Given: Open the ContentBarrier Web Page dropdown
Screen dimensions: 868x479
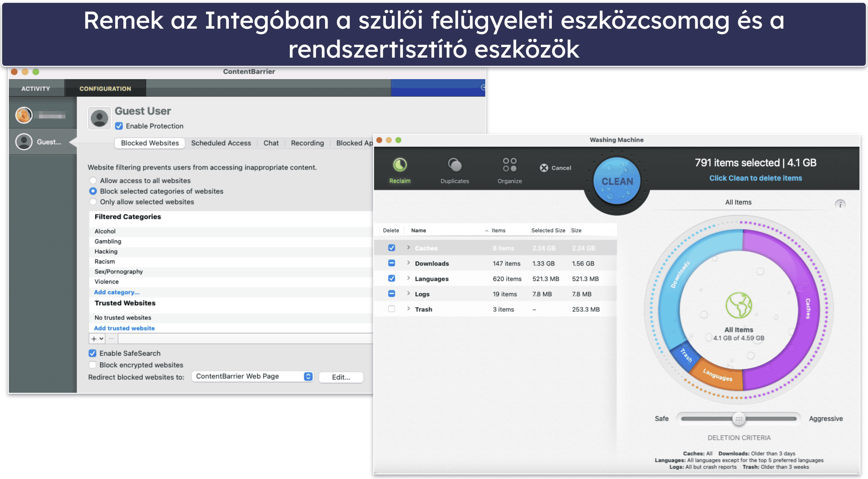Looking at the screenshot, I should pyautogui.click(x=252, y=376).
